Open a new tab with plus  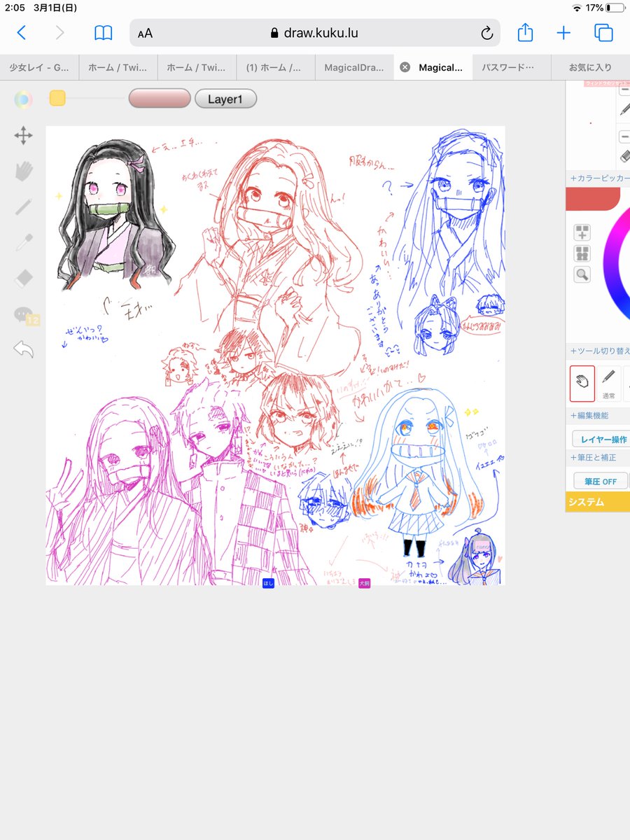pyautogui.click(x=563, y=33)
